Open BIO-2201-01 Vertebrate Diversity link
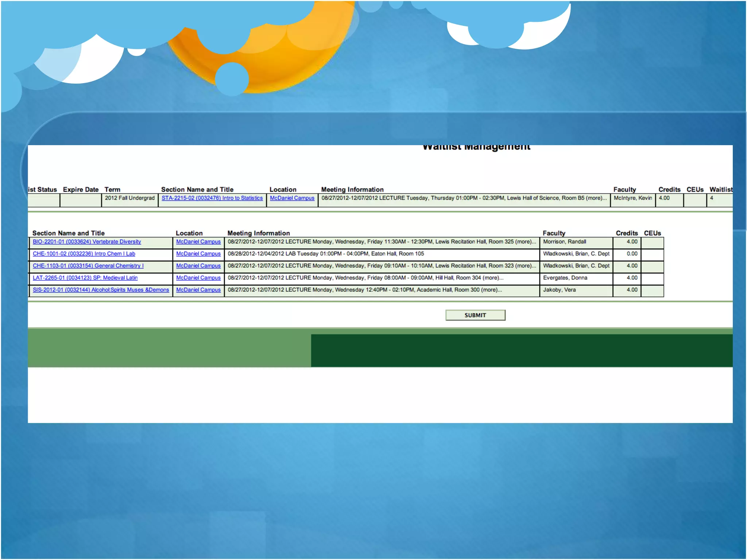 point(87,242)
